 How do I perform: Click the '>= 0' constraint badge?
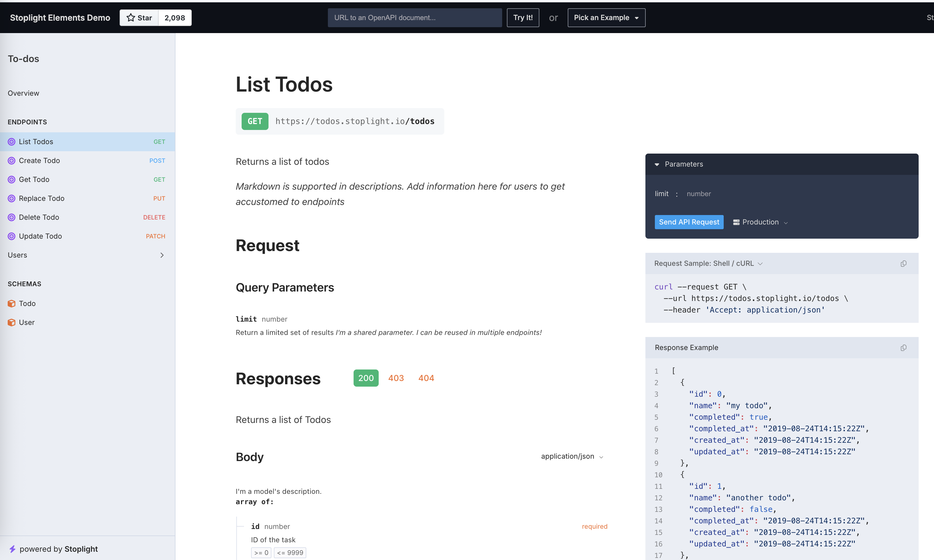pos(261,553)
